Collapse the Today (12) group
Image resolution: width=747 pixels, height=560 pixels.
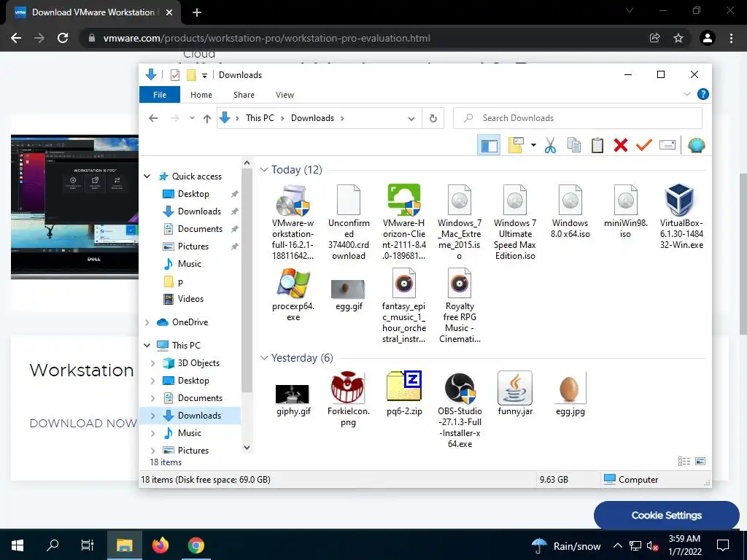(264, 169)
